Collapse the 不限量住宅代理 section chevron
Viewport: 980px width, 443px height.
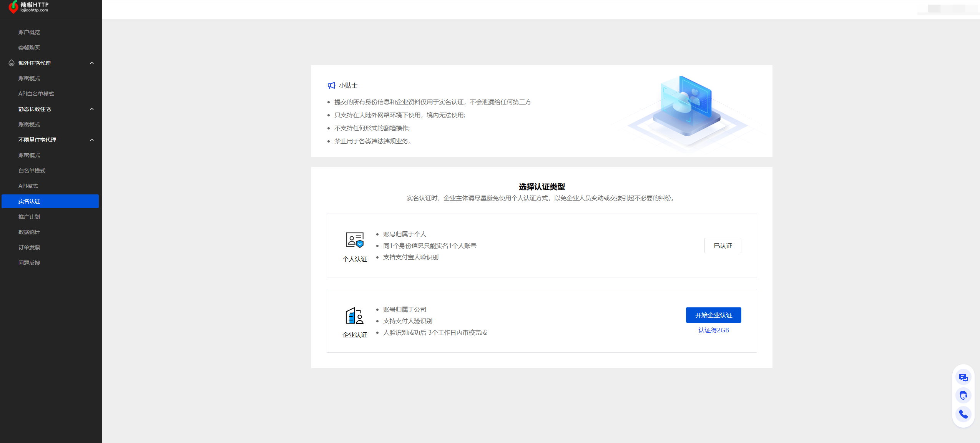92,140
